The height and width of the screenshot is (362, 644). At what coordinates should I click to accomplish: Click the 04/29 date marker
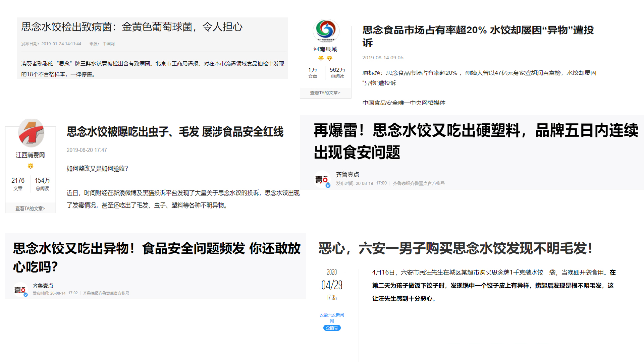332,285
